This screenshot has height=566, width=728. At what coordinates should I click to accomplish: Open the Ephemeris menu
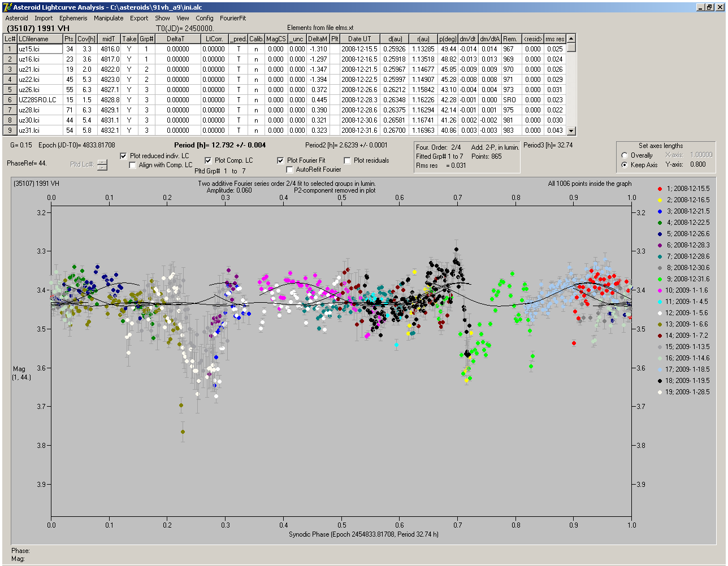point(73,18)
